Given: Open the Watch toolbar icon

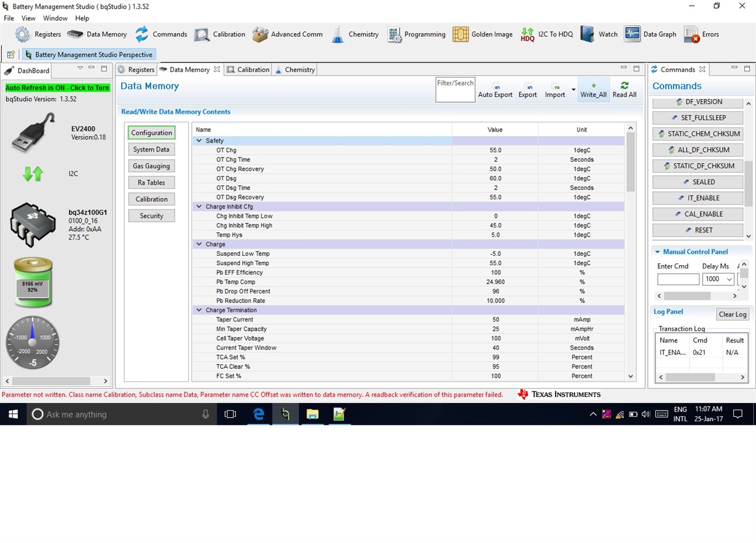Looking at the screenshot, I should pyautogui.click(x=588, y=34).
